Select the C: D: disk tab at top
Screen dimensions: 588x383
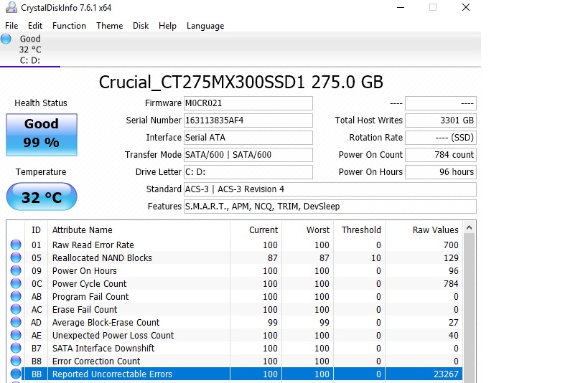tap(30, 49)
